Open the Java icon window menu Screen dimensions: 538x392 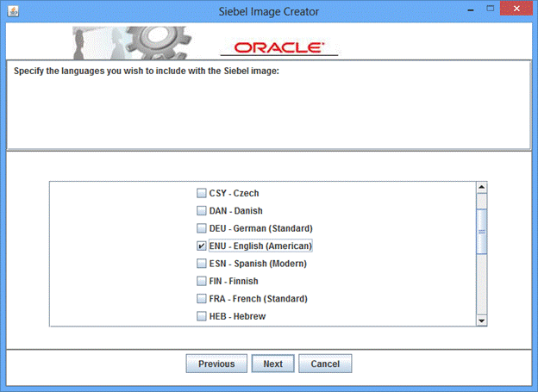[x=13, y=11]
